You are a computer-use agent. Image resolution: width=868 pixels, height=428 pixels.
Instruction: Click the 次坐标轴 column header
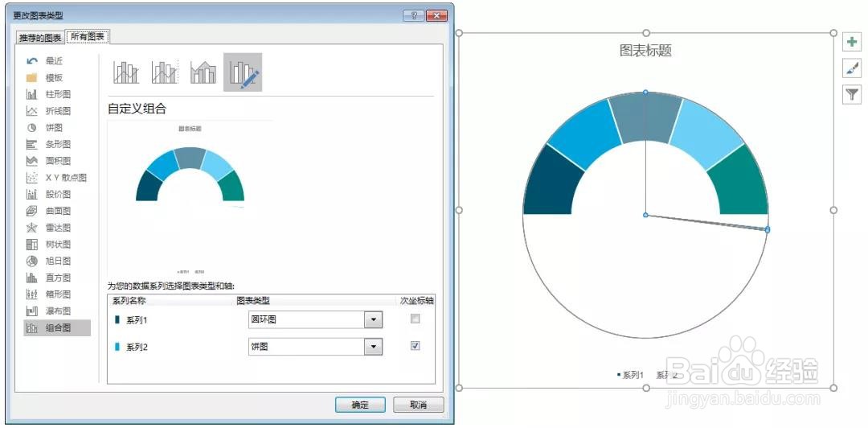click(x=417, y=301)
